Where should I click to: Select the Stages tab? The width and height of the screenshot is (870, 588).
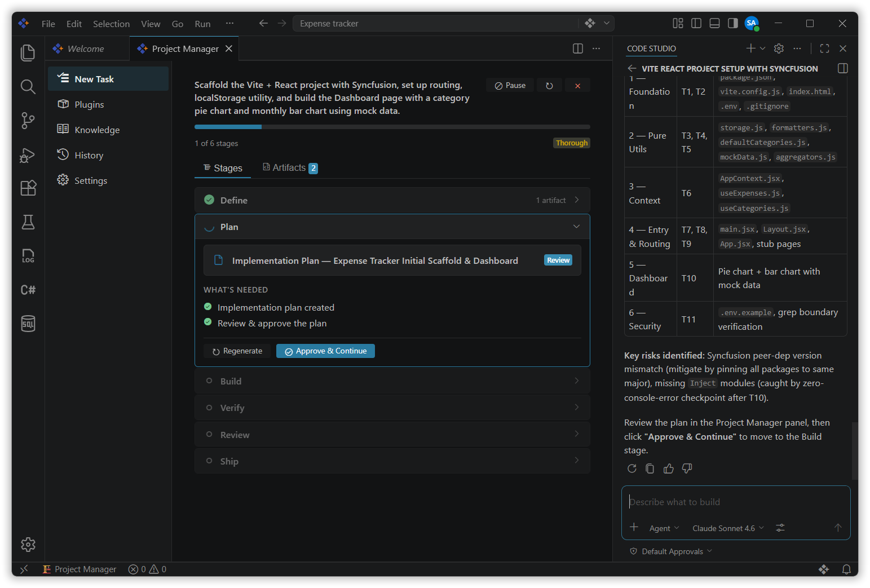[x=223, y=168]
